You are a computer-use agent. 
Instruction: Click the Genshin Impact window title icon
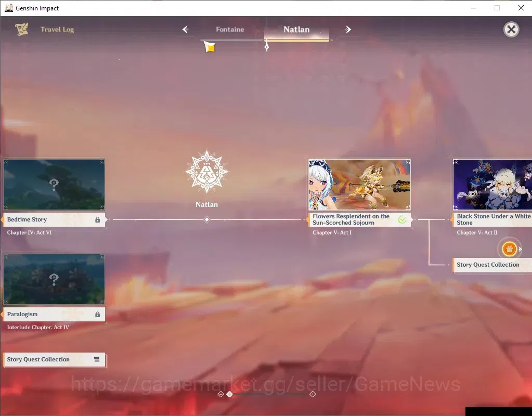(x=9, y=8)
